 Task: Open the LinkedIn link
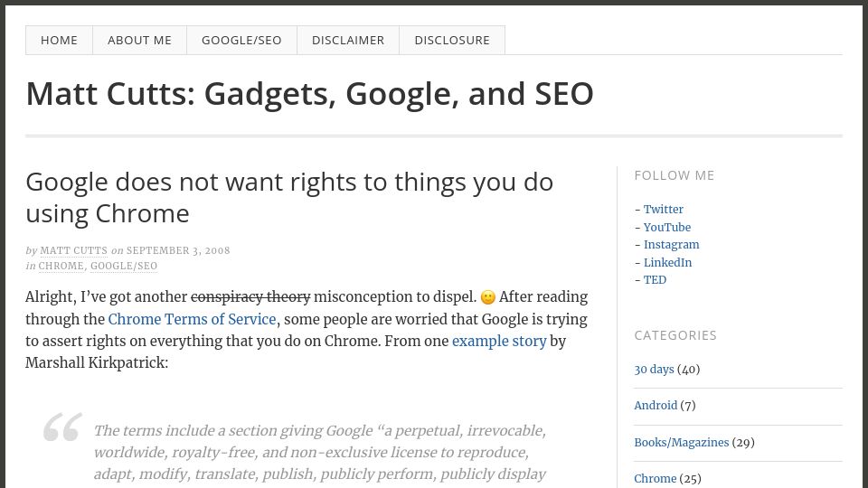pos(667,262)
